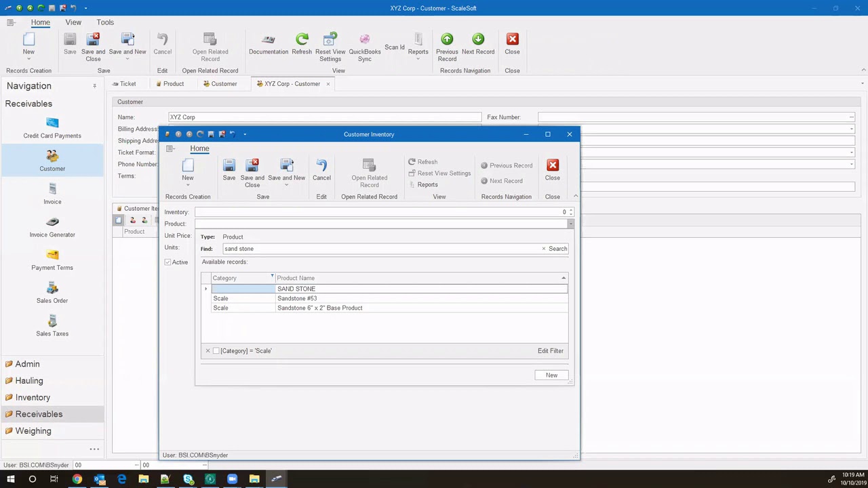Toggle the [Category] = 'Scale' filter checkbox
Viewport: 868px width, 488px height.
[x=216, y=351]
